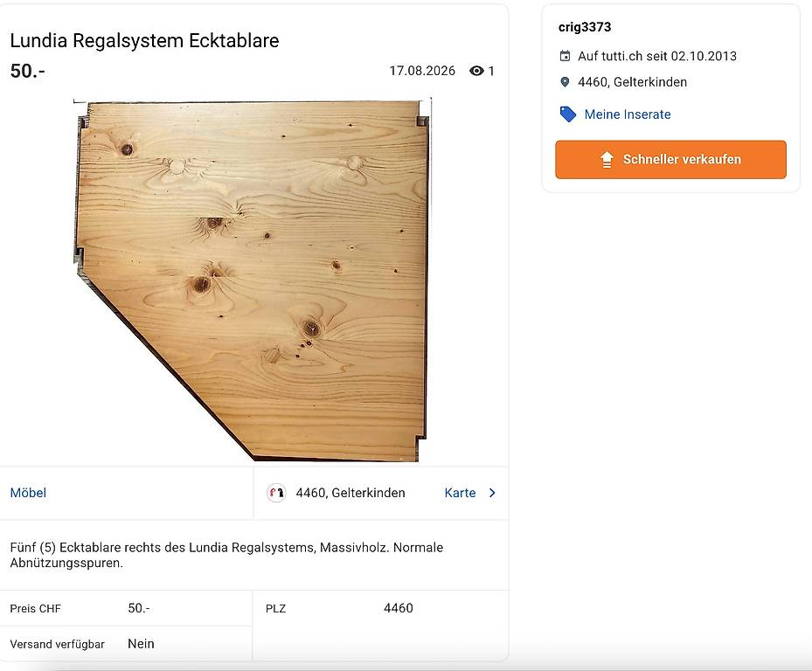Click the 4460, Gelterkinden location below image
This screenshot has height=671, width=812.
tap(350, 493)
